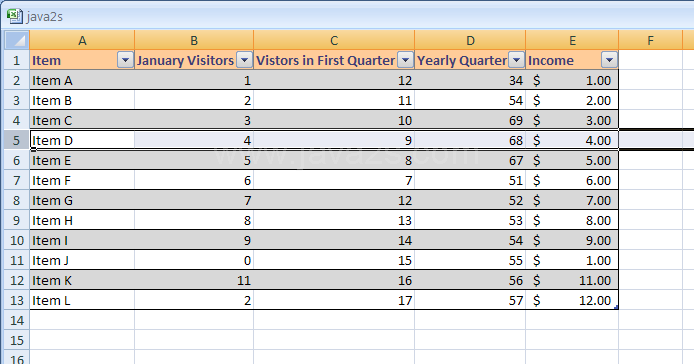Select column A header
Image resolution: width=694 pixels, height=364 pixels.
click(x=82, y=40)
